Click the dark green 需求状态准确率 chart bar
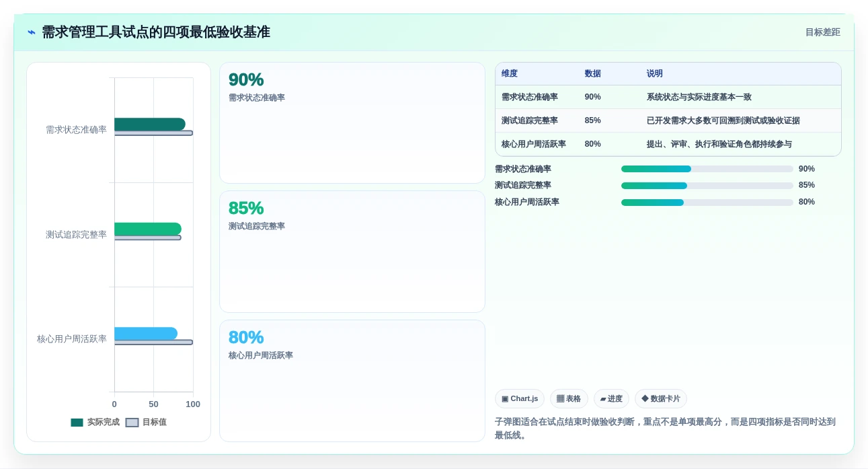 click(x=150, y=124)
